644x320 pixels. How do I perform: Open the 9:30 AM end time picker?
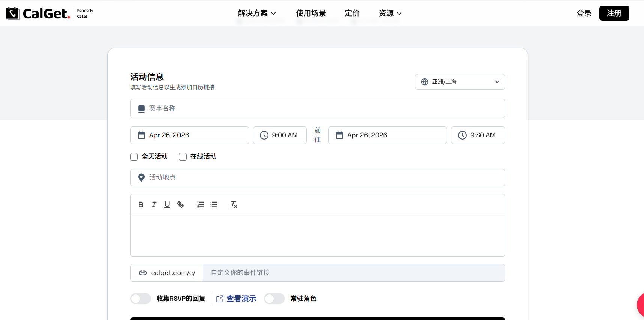click(478, 135)
